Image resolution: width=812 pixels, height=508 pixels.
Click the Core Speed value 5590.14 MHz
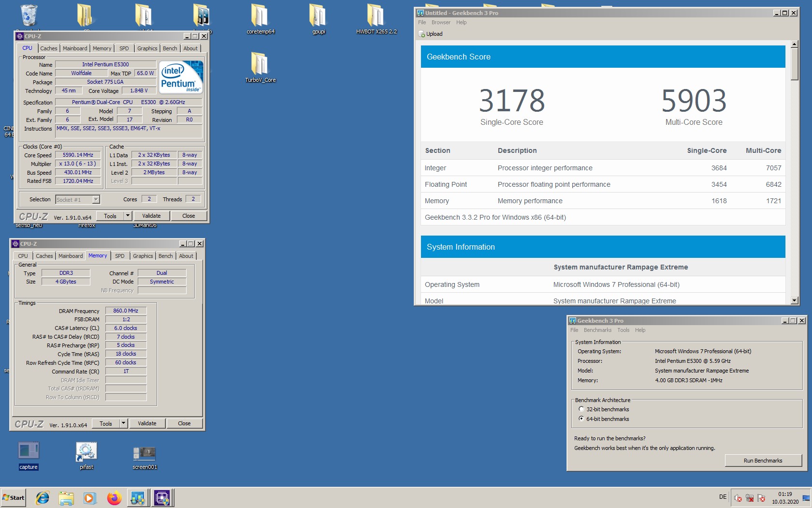tap(78, 155)
